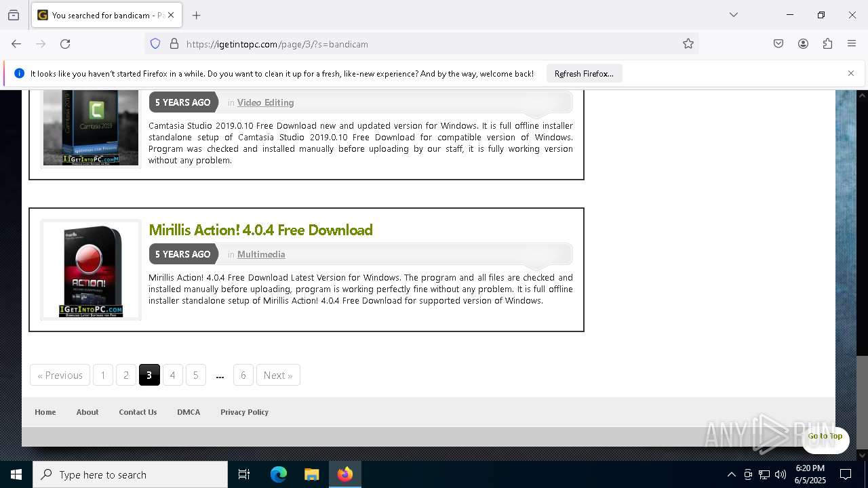
Task: Click the Go to Top button
Action: pyautogui.click(x=825, y=436)
